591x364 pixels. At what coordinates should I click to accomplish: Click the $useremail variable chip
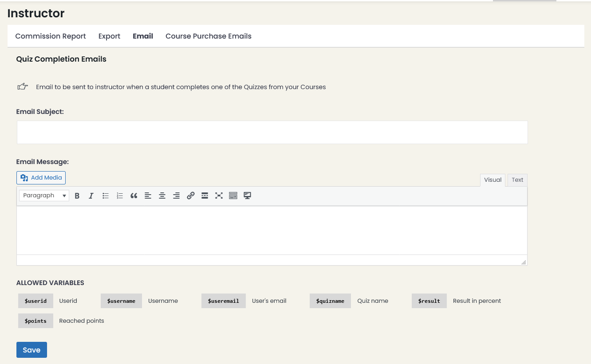click(x=224, y=301)
